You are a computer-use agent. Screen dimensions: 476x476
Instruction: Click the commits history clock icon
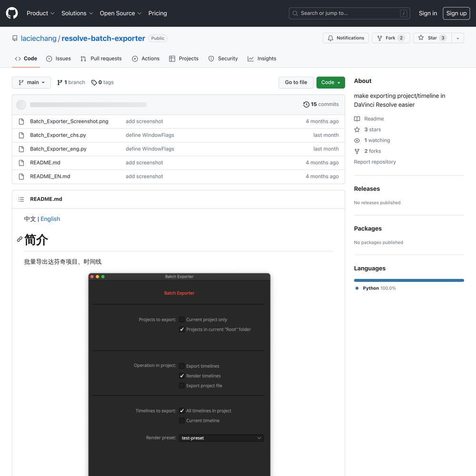click(x=306, y=104)
